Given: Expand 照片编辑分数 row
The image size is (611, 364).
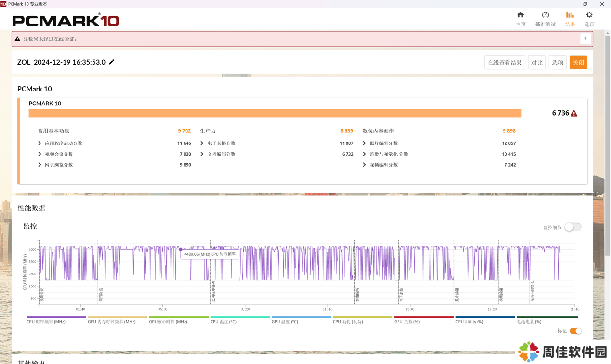Looking at the screenshot, I should coord(364,143).
